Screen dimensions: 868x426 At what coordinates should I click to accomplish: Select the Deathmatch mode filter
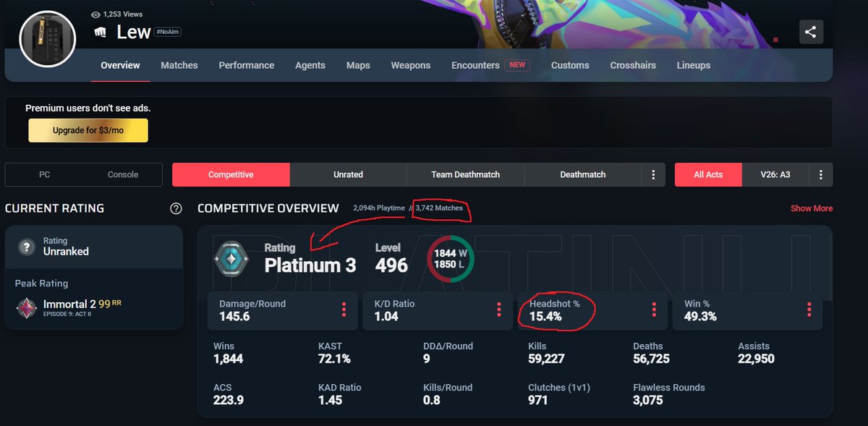pos(583,174)
